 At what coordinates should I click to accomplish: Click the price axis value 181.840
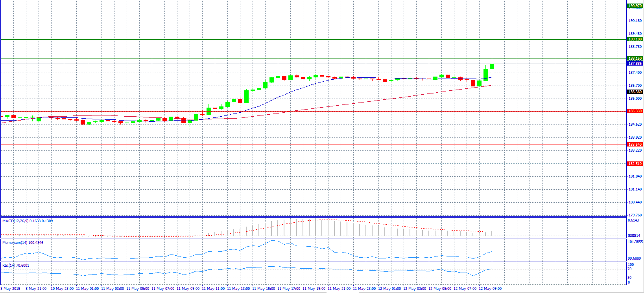point(635,176)
